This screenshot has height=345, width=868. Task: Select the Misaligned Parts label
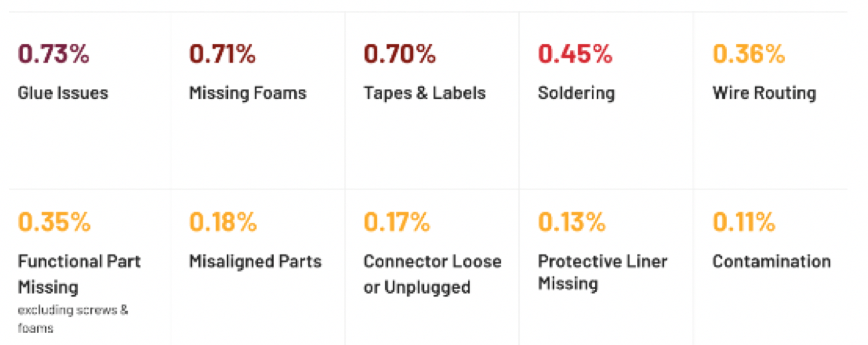click(256, 261)
